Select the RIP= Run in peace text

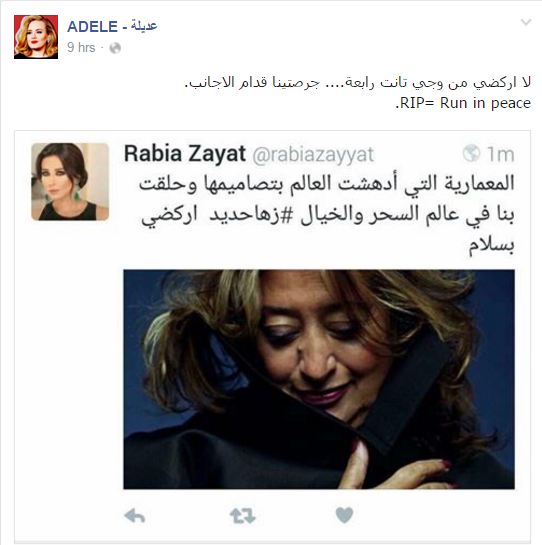(463, 103)
